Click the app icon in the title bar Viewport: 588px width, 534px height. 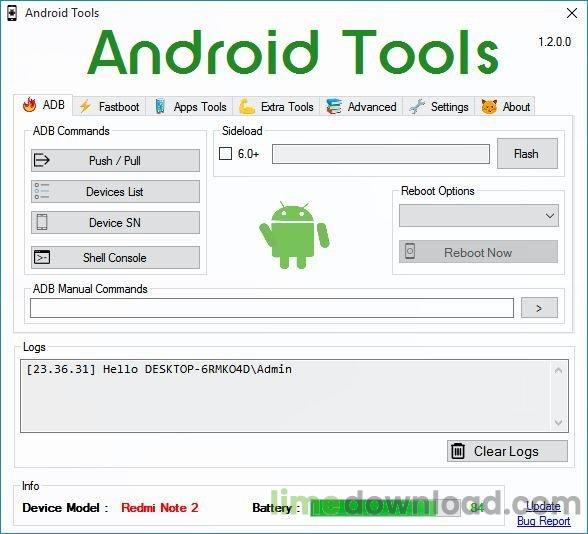[12, 14]
